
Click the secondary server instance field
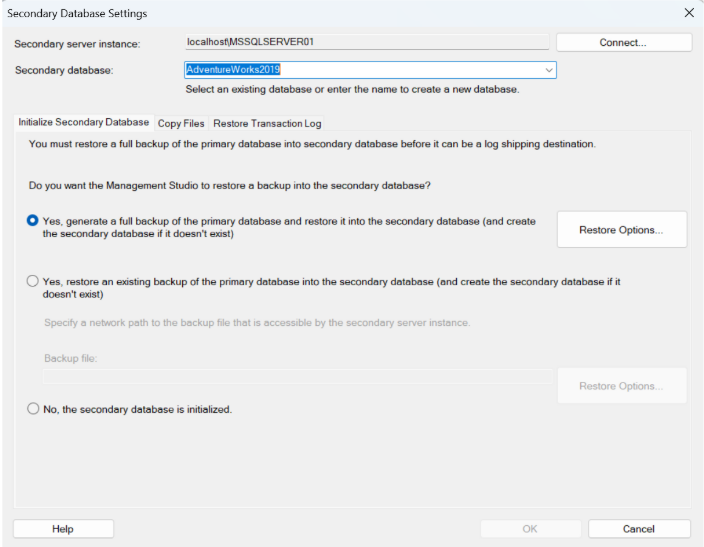pyautogui.click(x=367, y=42)
